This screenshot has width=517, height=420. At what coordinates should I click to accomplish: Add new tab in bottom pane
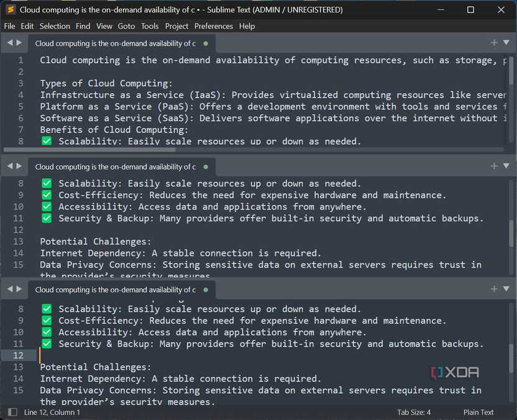494,289
